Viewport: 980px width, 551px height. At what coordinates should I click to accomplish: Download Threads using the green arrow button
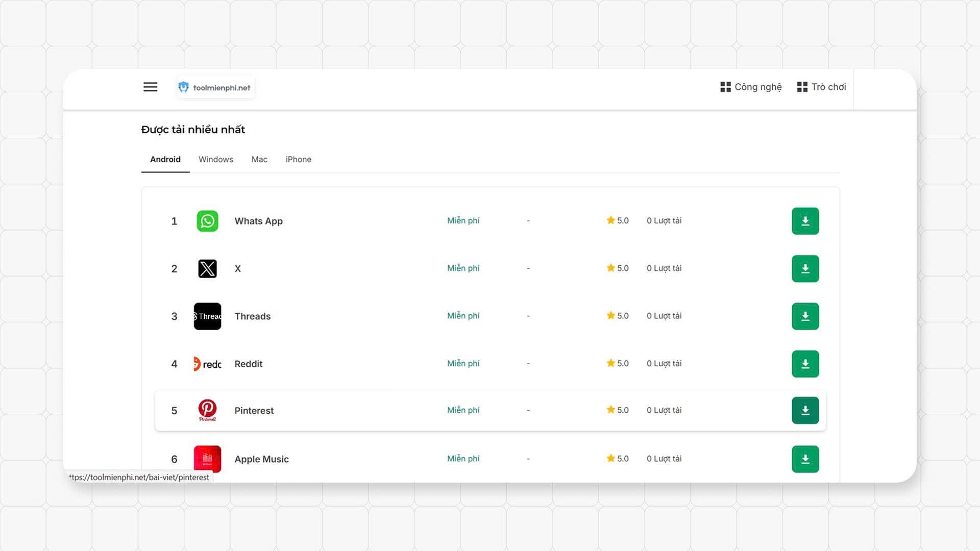tap(805, 316)
